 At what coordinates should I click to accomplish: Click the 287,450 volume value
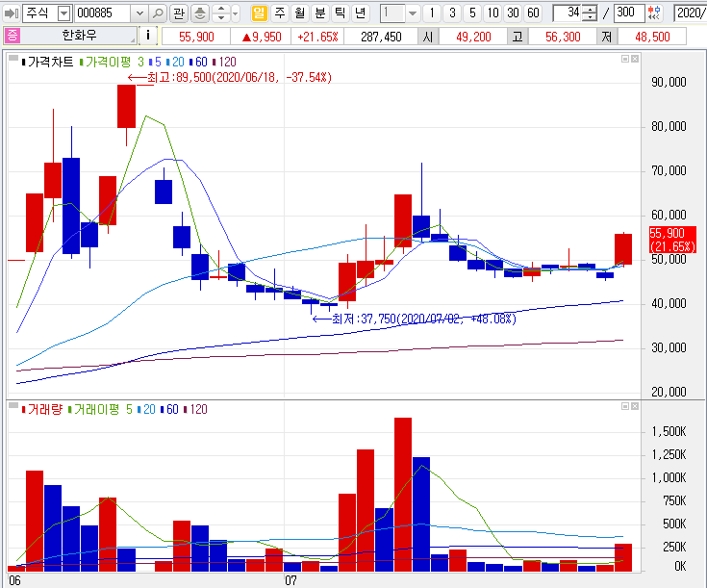tap(381, 37)
